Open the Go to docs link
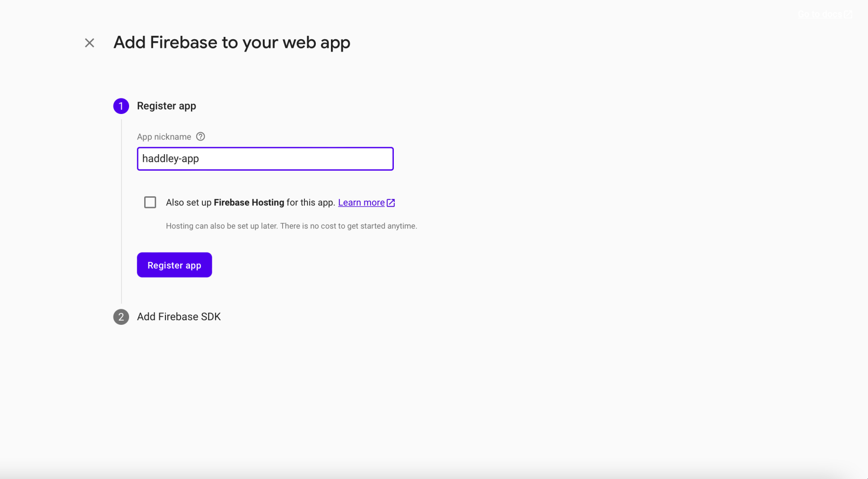The height and width of the screenshot is (479, 868). click(819, 14)
